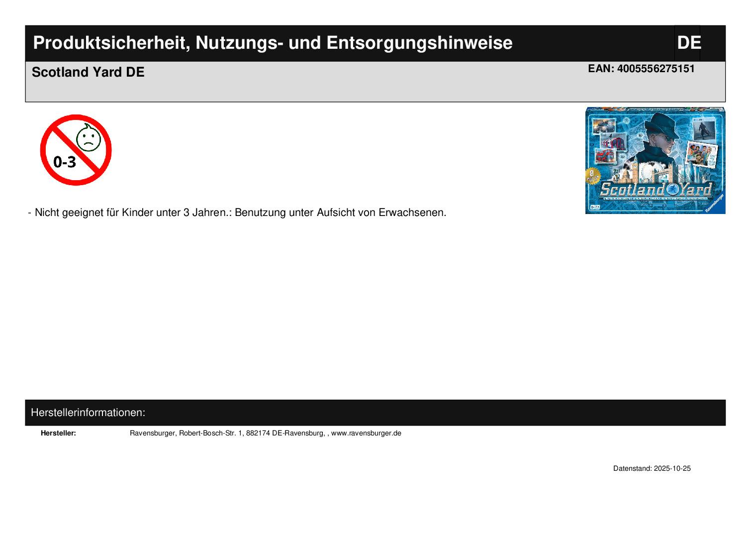This screenshot has width=756, height=535.
Task: Click the bold "Hersteller:" label
Action: [58, 433]
